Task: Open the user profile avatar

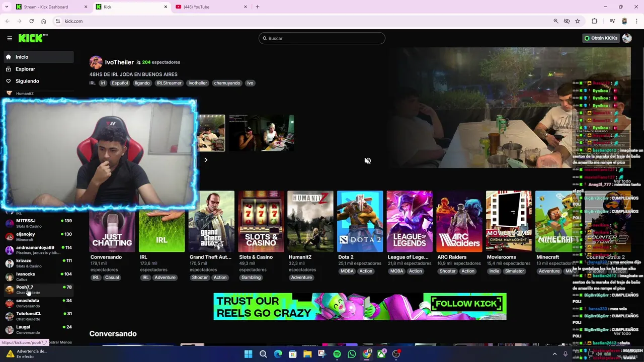Action: click(627, 38)
